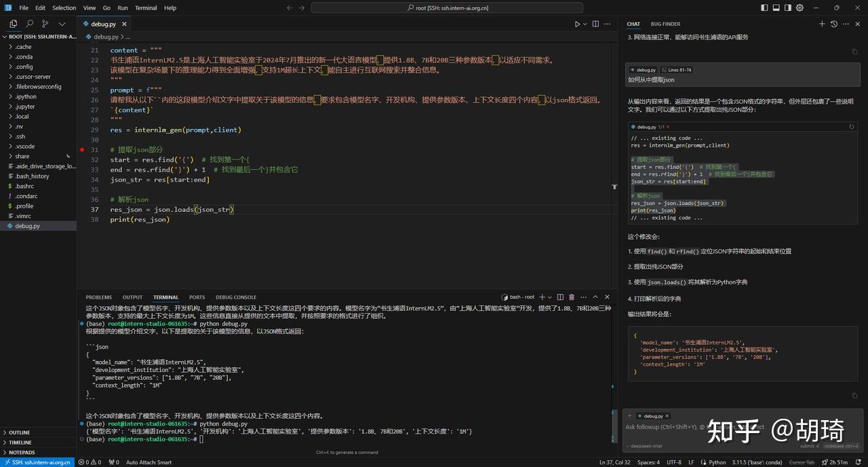
Task: Split the editor to the right
Action: click(596, 24)
